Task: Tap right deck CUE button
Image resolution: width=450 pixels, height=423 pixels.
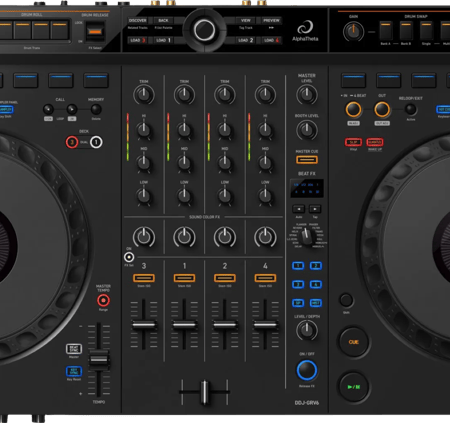Action: (354, 342)
